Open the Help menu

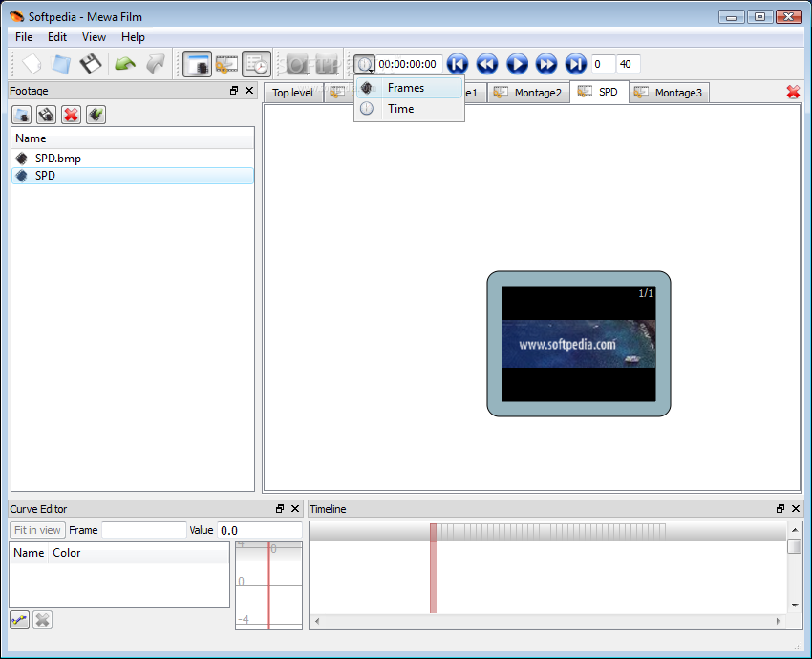click(133, 37)
